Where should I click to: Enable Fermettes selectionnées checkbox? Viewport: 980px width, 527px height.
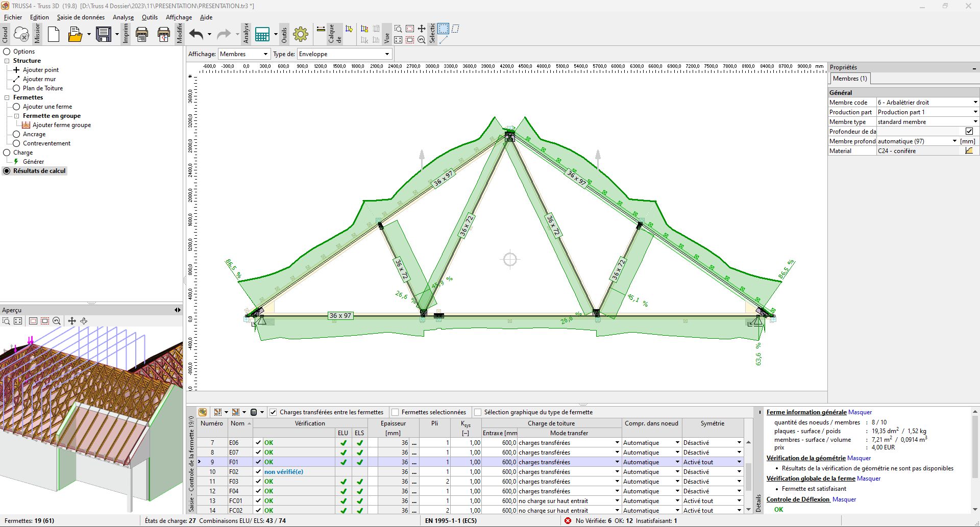coord(395,412)
